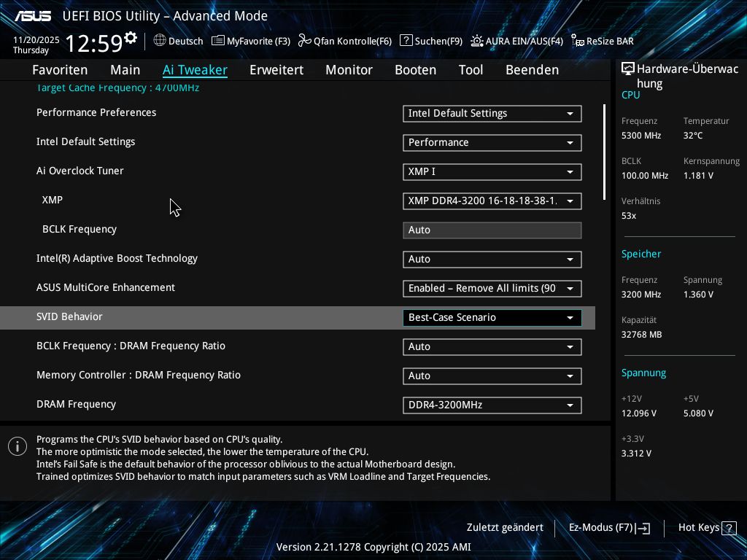Screen dimensions: 747x560
Task: Click Target Cache Frequency text
Action: [117, 87]
